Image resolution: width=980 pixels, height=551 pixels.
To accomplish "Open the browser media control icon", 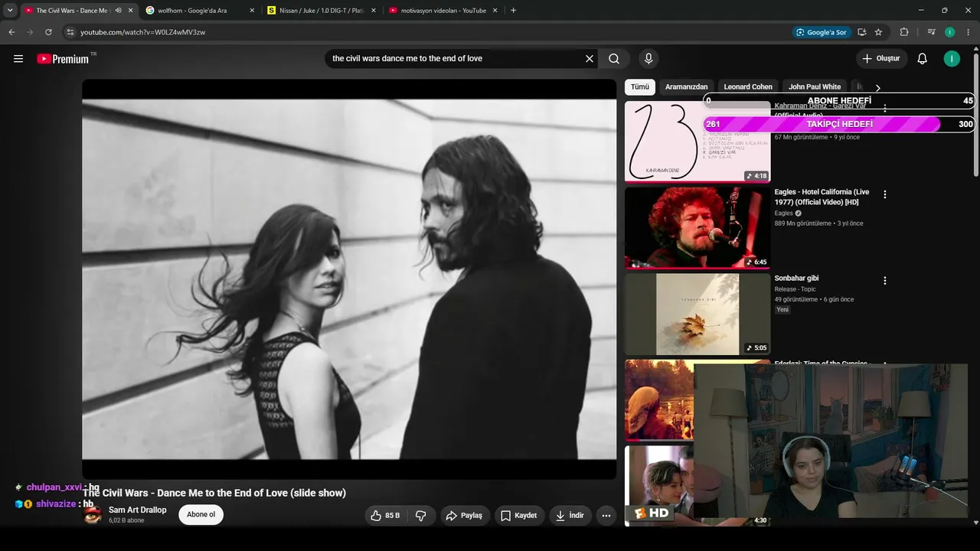I will click(x=931, y=32).
